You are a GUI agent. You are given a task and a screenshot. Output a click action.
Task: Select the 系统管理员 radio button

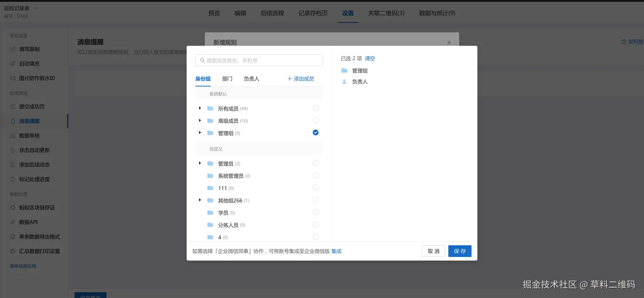click(x=315, y=176)
